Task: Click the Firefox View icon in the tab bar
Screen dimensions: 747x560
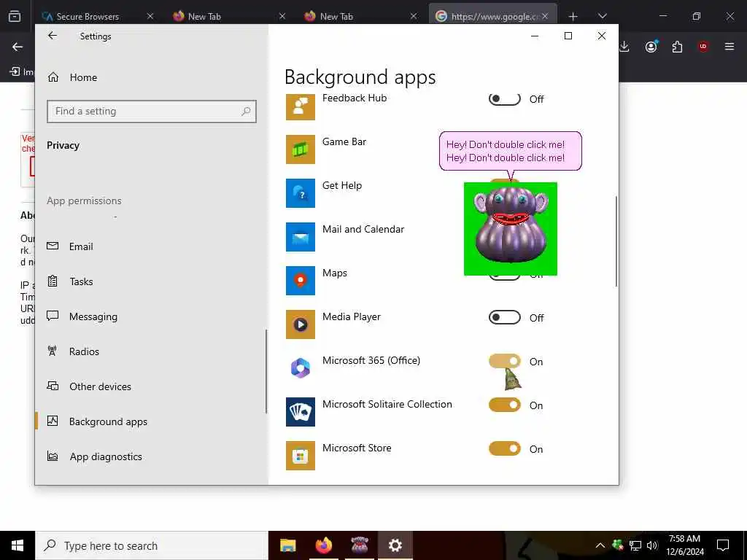Action: pos(15,16)
